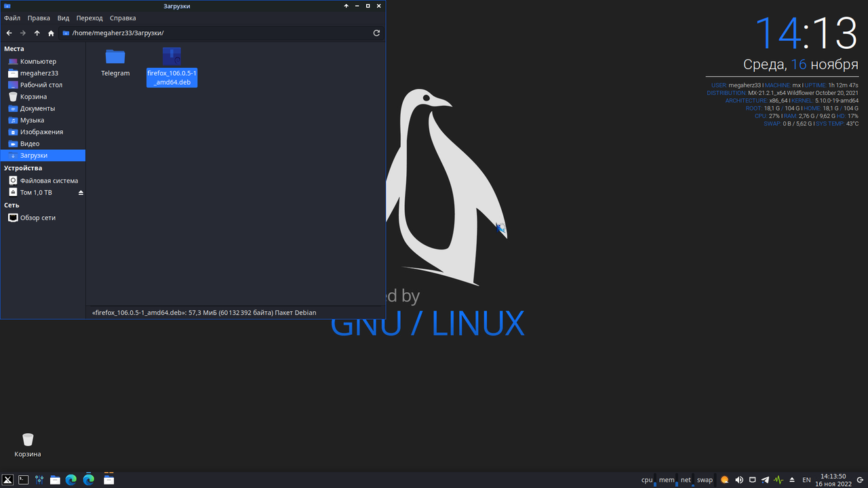Open Рабочий стол in the sidebar

pos(43,85)
